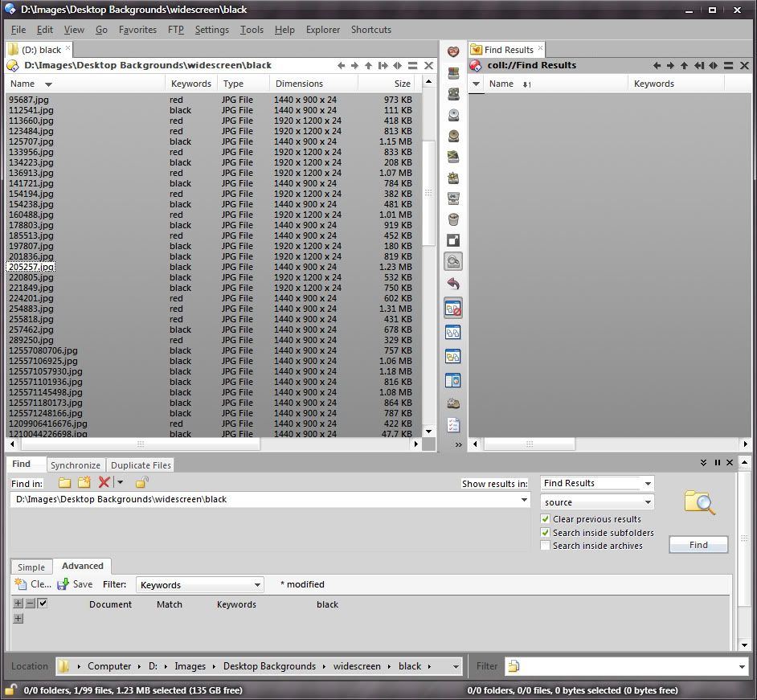Open Find Results pane menu (three bars icon)
The height and width of the screenshot is (700, 757).
pos(729,66)
